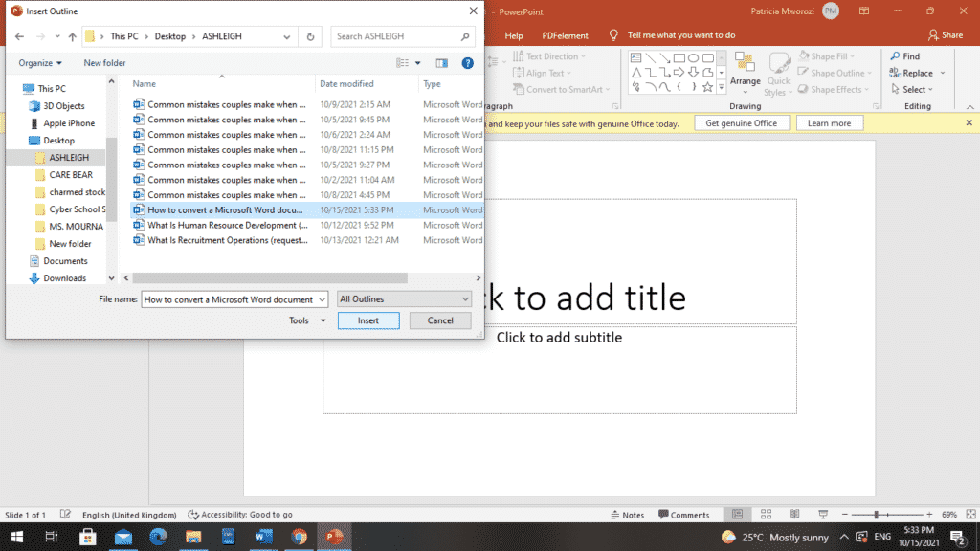Open Windows Start menu
The image size is (980, 551).
[17, 537]
